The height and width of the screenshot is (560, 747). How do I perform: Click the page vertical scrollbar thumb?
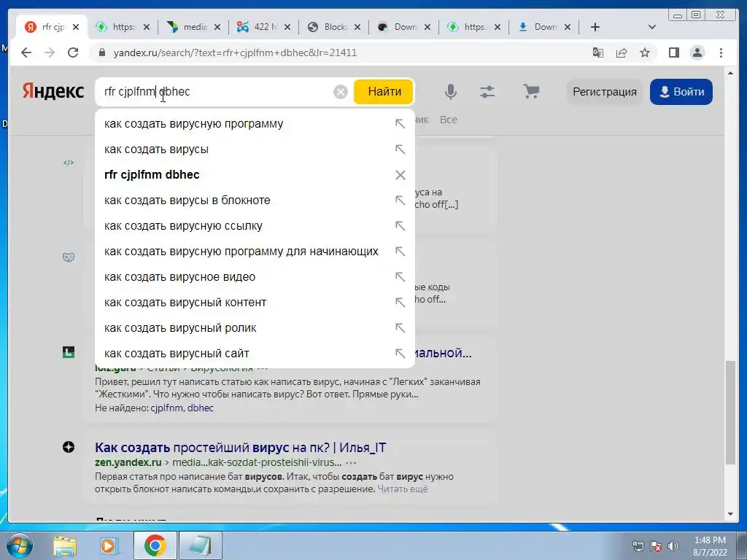point(730,413)
